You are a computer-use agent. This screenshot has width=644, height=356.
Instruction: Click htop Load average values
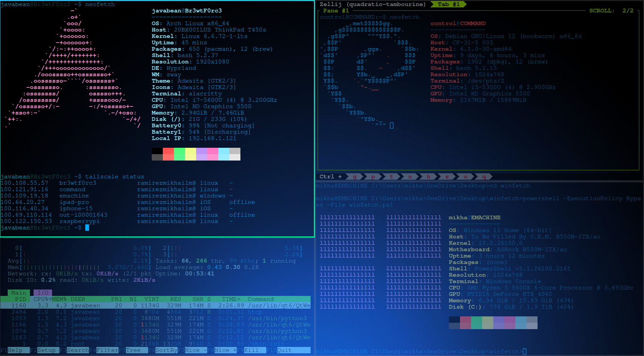tap(233, 267)
